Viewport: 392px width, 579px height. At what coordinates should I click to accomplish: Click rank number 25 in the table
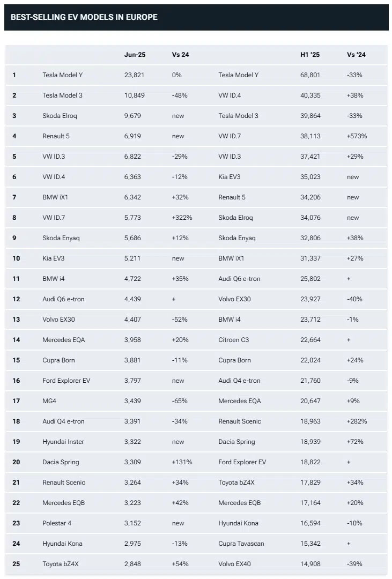16,564
